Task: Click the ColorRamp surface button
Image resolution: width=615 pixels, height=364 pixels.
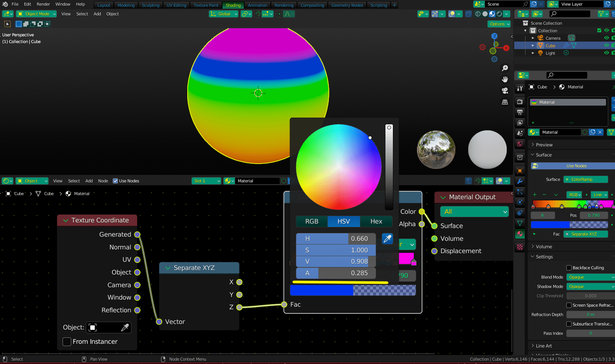Action: click(x=585, y=179)
